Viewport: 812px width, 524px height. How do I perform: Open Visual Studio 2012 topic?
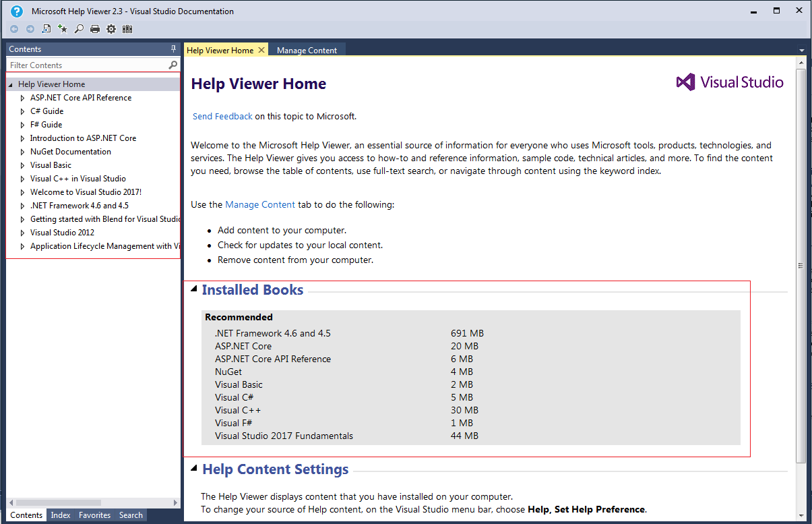coord(62,233)
